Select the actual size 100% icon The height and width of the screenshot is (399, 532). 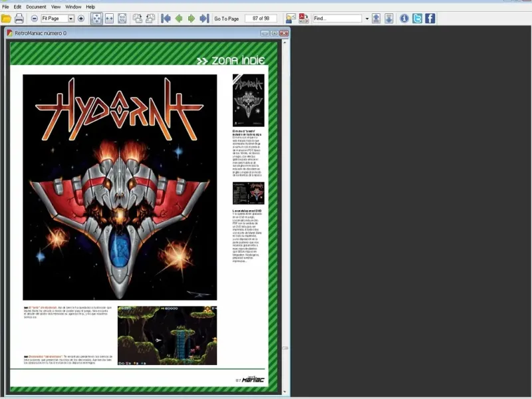coord(122,19)
